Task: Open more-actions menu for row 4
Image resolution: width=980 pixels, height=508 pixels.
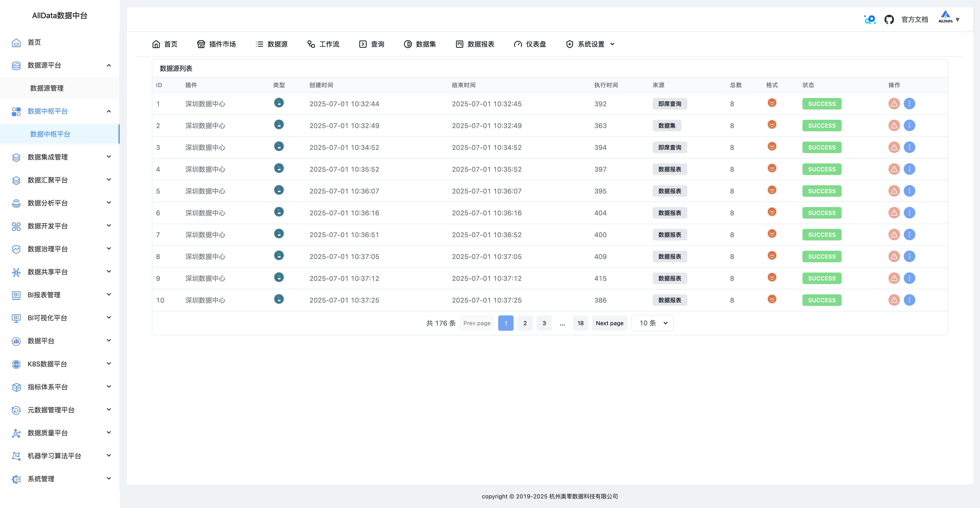Action: (909, 169)
